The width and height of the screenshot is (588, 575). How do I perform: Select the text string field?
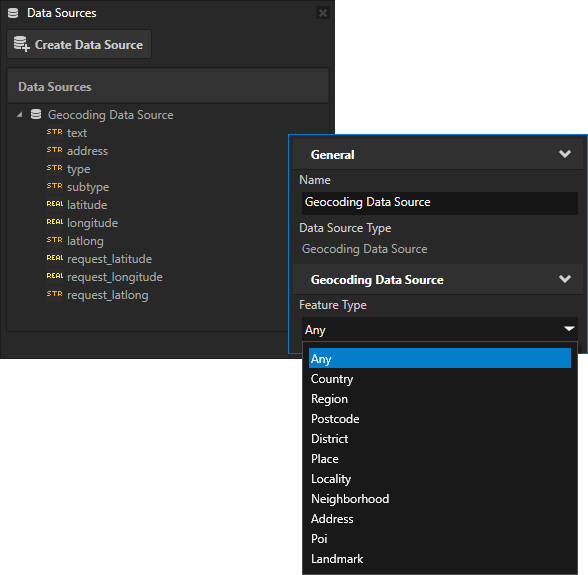77,133
